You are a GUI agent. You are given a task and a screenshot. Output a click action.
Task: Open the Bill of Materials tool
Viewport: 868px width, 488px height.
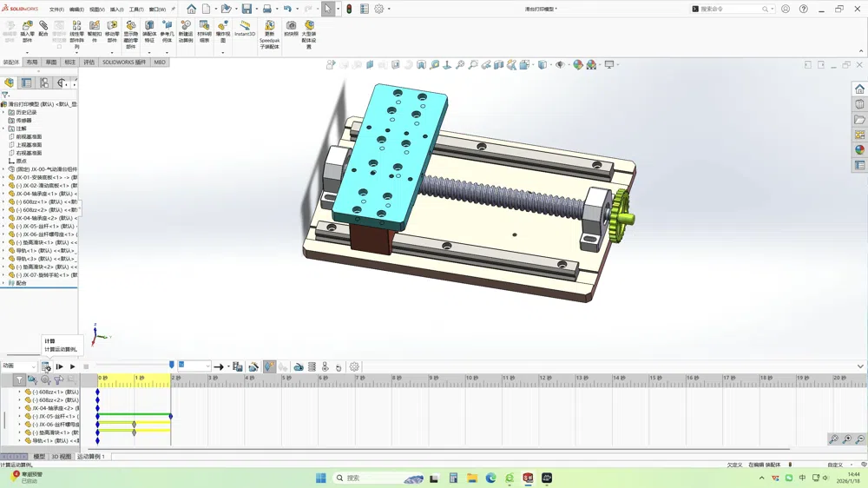pyautogui.click(x=204, y=25)
